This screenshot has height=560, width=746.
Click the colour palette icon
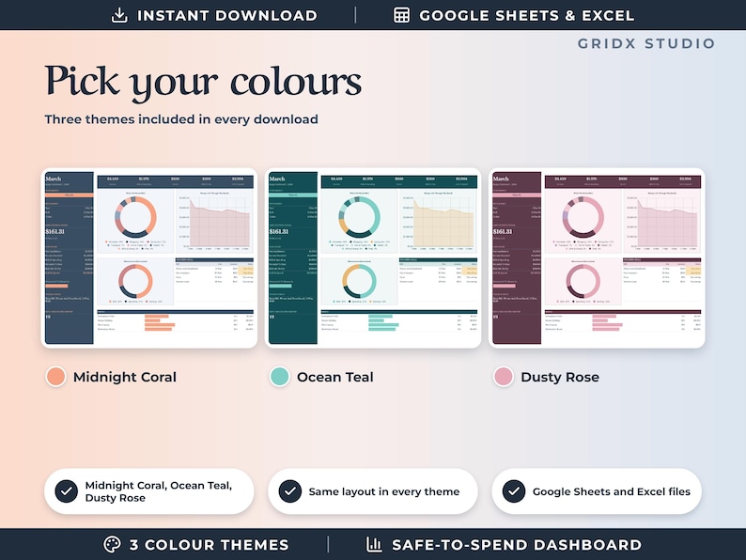pyautogui.click(x=113, y=544)
